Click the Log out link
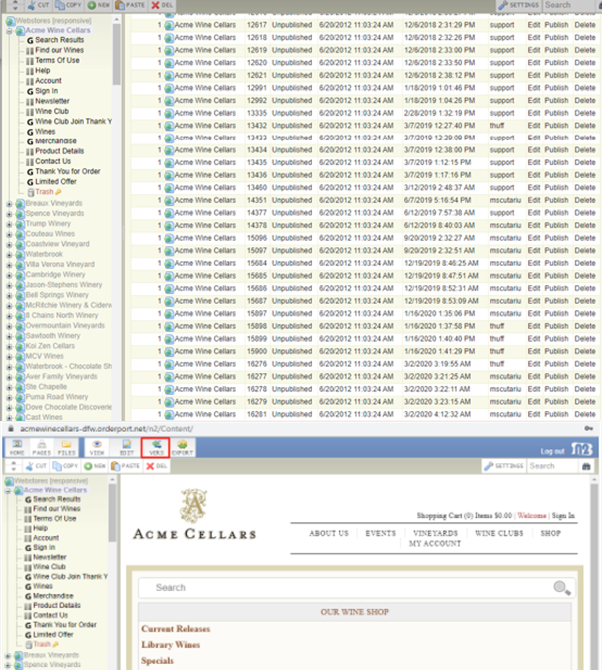This screenshot has height=670, width=602. point(552,451)
